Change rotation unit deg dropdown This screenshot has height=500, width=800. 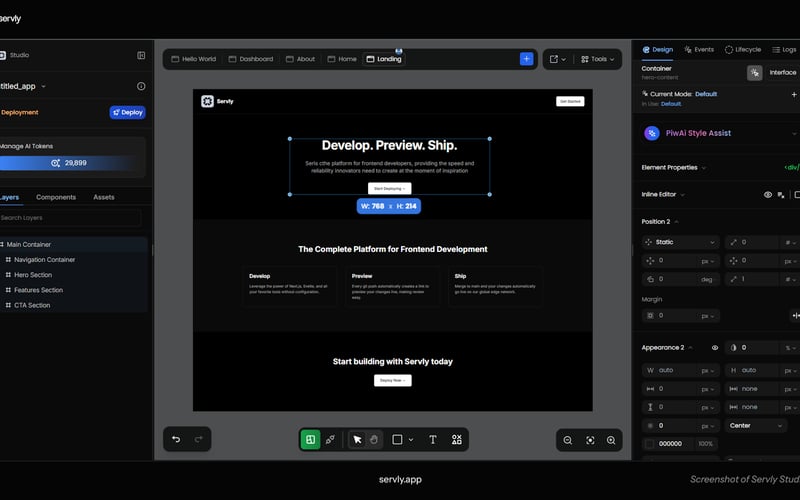tap(707, 279)
